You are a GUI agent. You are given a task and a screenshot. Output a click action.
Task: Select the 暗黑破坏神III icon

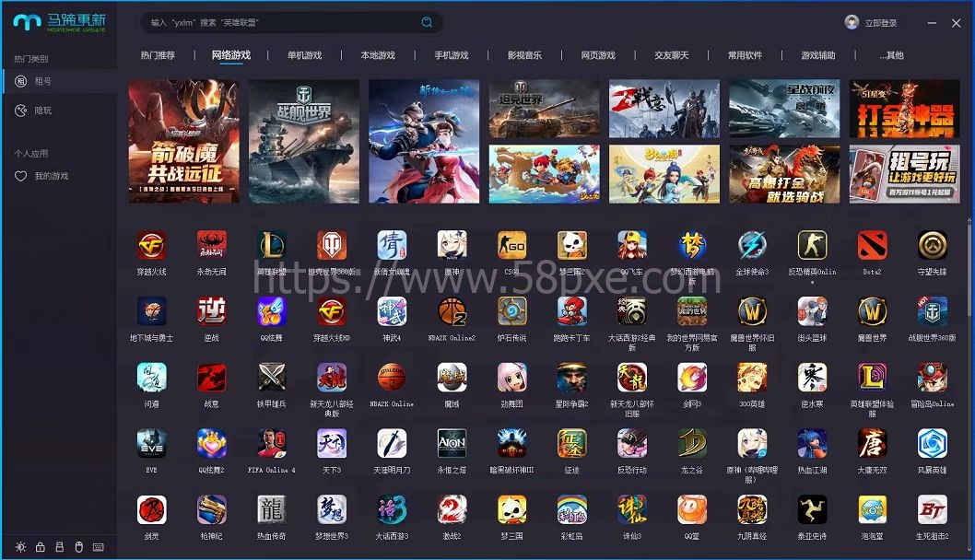tap(511, 444)
